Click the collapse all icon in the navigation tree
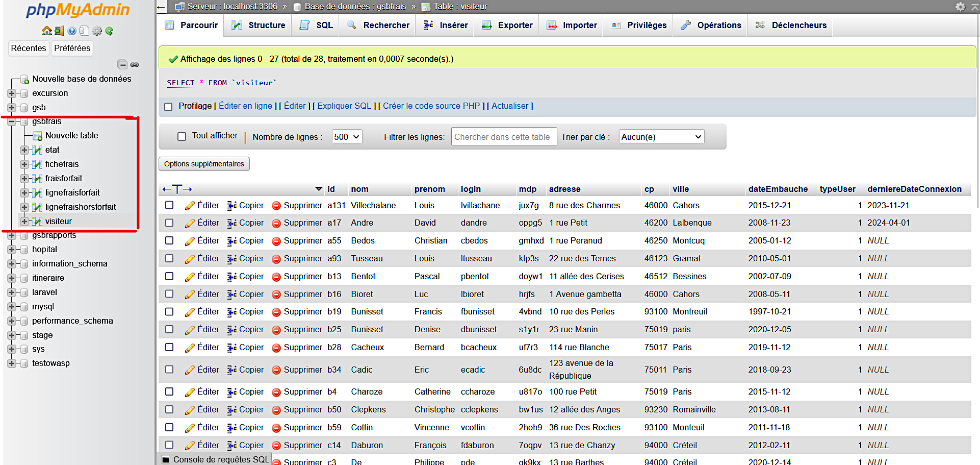The width and height of the screenshot is (980, 465). click(x=122, y=64)
